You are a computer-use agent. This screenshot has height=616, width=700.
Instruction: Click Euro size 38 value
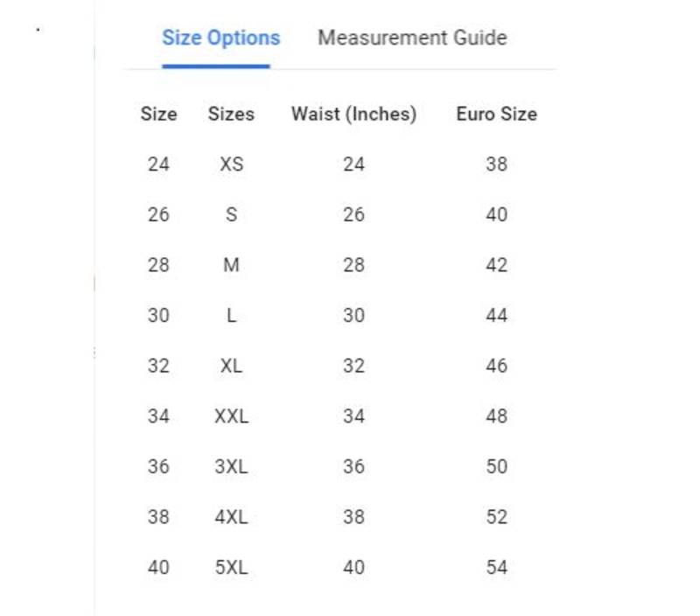tap(496, 164)
